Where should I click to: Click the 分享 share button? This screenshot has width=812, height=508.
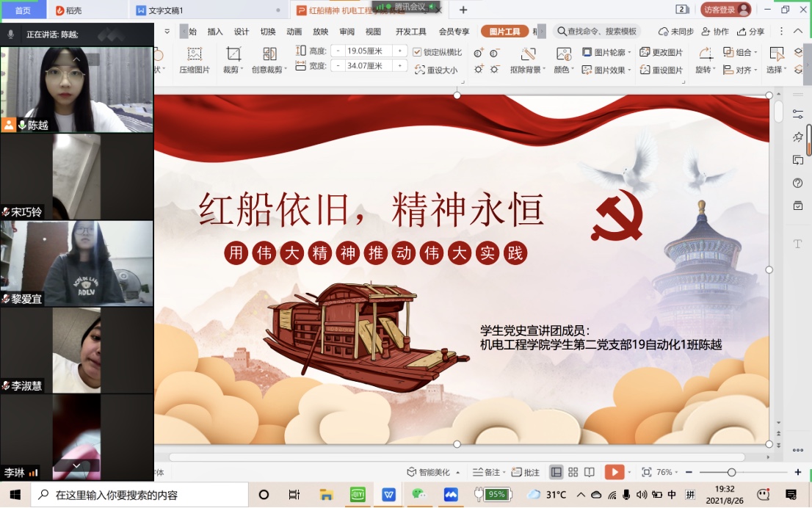click(750, 32)
